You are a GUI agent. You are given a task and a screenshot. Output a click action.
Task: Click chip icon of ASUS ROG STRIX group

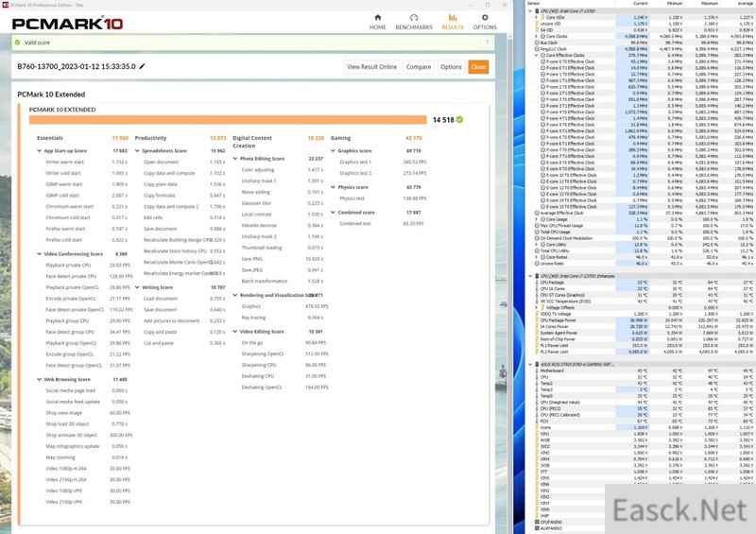point(537,364)
